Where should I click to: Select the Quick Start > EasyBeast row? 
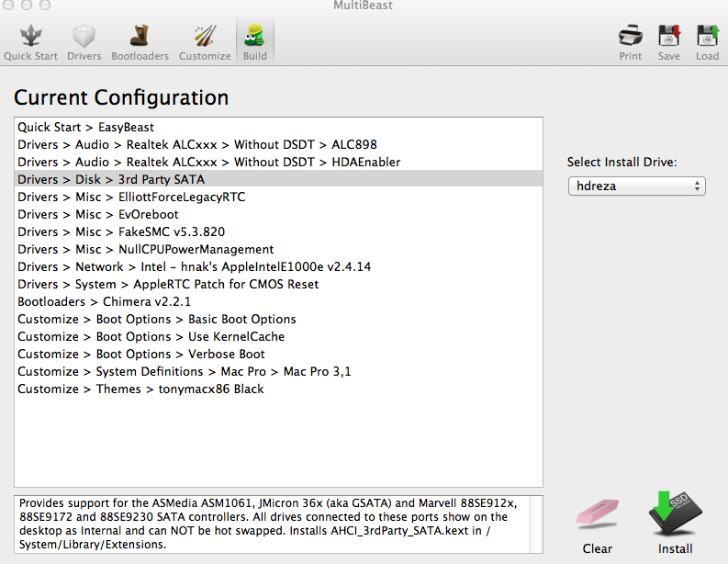tap(278, 128)
